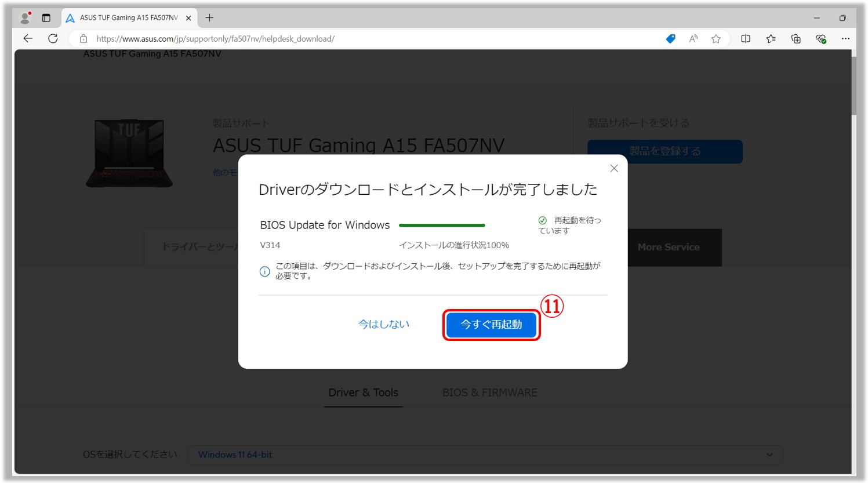Click the 製品を登録する button
Image resolution: width=868 pixels, height=483 pixels.
[665, 151]
